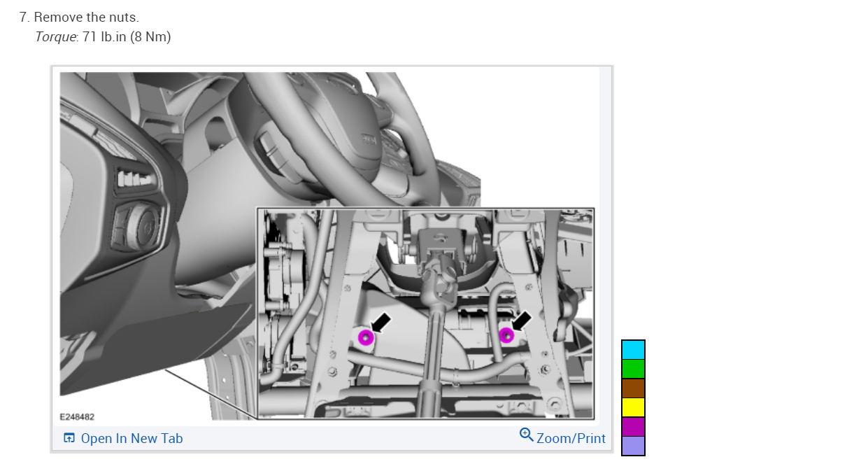868x464 pixels.
Task: Select the green color swatch
Action: tap(633, 369)
